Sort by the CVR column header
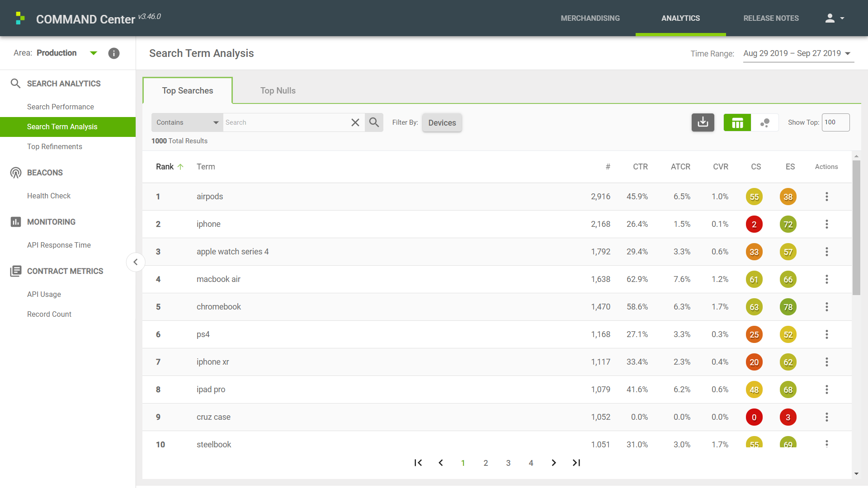The width and height of the screenshot is (868, 488). 721,167
